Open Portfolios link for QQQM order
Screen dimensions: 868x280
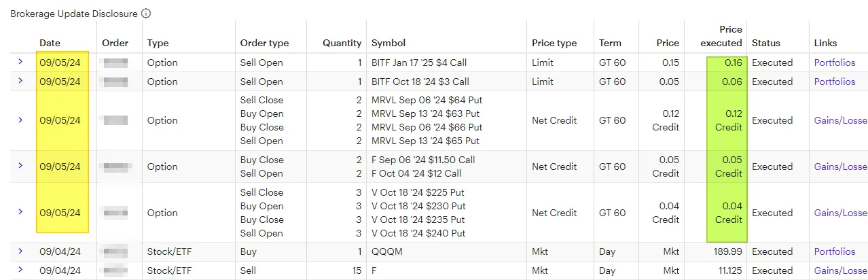point(835,251)
